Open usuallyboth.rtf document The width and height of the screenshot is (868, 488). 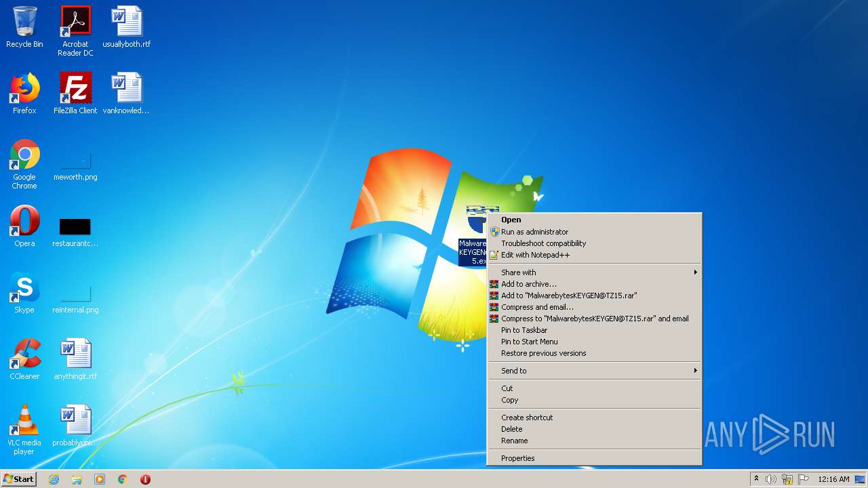tap(126, 27)
